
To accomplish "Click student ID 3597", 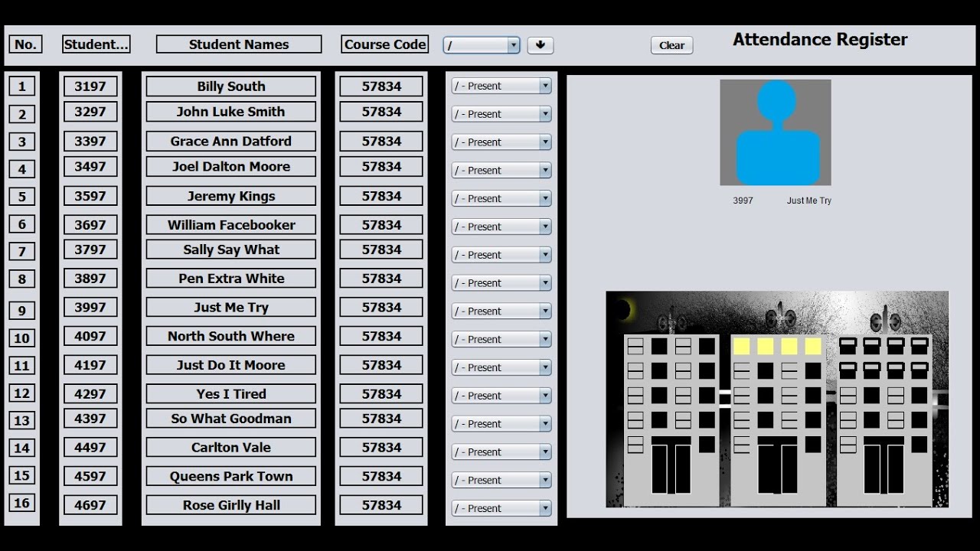I will point(90,196).
